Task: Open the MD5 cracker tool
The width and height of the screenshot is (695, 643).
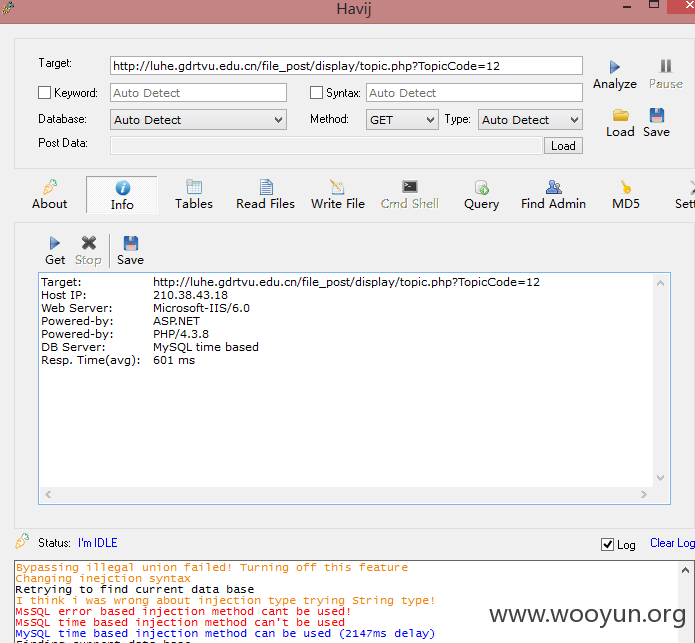Action: 626,195
